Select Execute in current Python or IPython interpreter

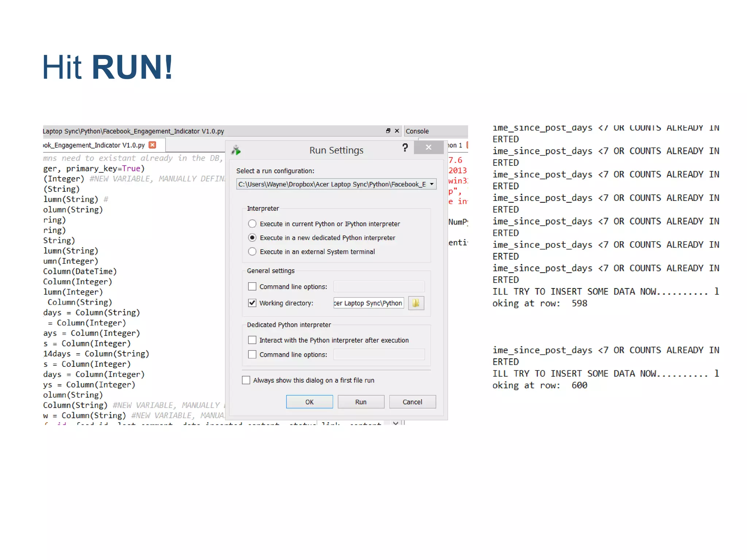(252, 224)
